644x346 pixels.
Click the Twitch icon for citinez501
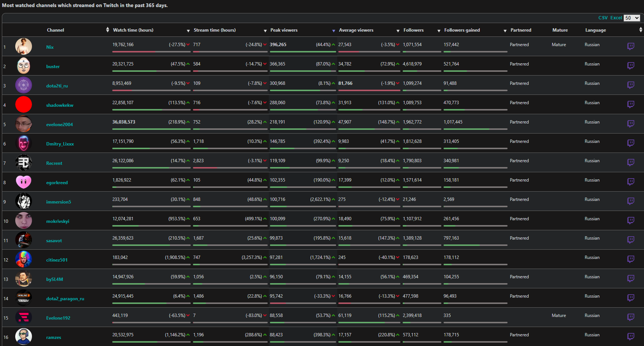631,259
